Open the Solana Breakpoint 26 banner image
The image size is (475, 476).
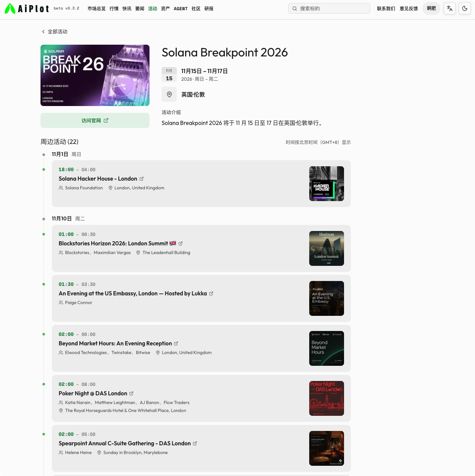(x=95, y=75)
